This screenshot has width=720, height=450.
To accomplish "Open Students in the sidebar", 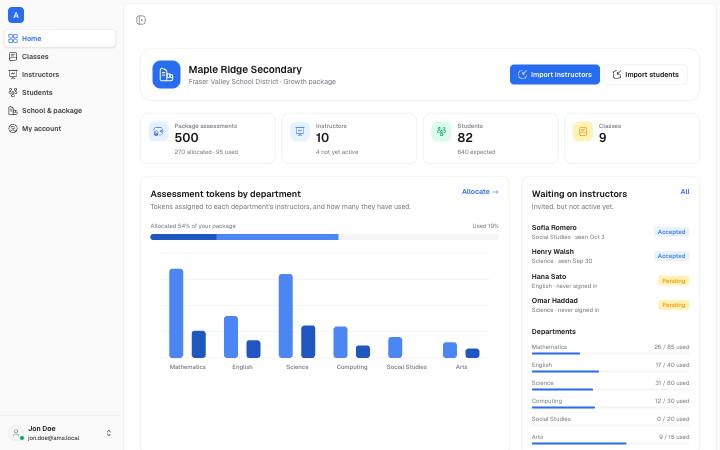I will point(60,92).
